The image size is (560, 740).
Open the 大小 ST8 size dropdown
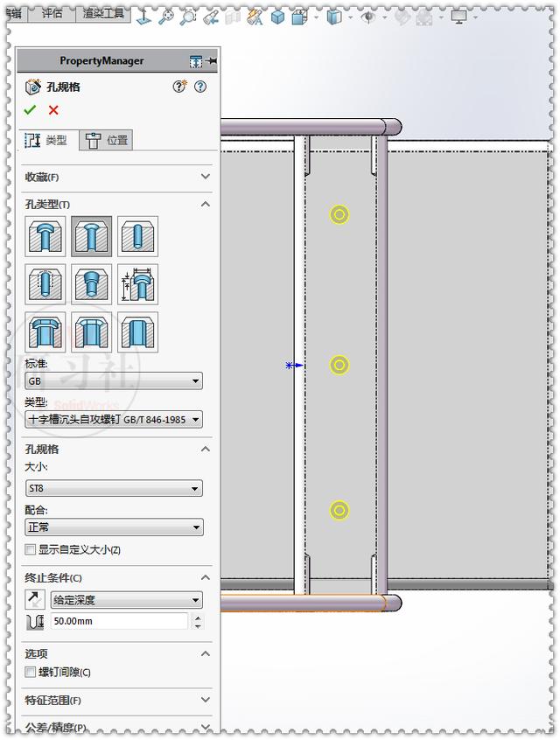(x=114, y=488)
